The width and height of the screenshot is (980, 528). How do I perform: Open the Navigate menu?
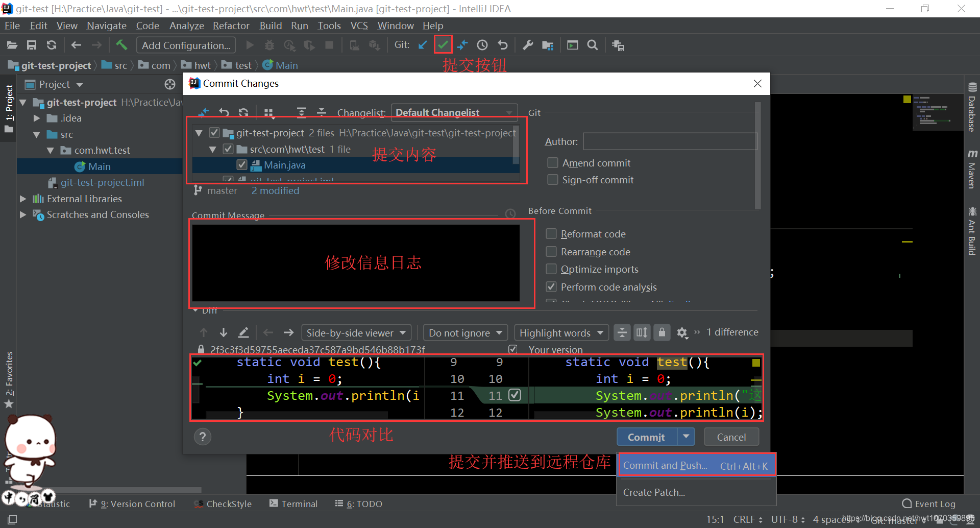[106, 26]
